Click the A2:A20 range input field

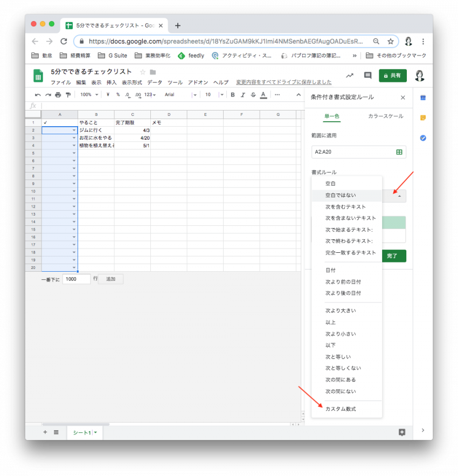[353, 153]
